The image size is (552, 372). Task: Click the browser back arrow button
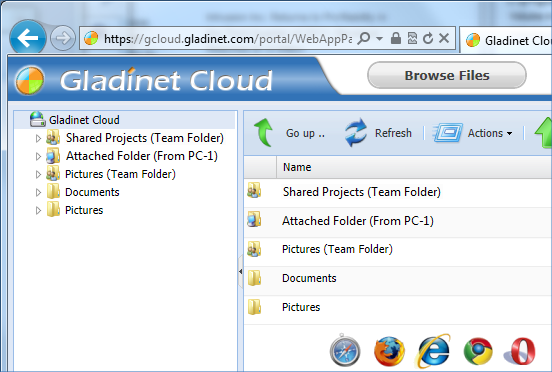click(28, 38)
